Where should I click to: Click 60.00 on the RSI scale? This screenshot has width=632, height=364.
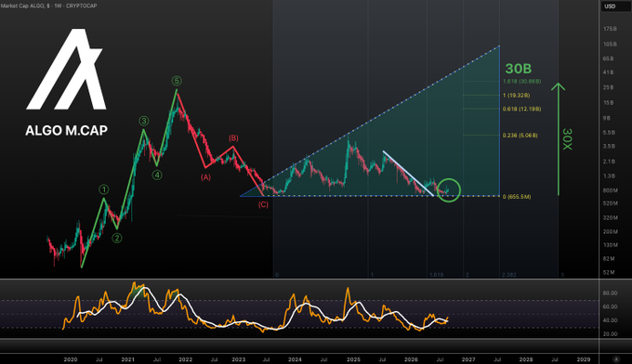coord(610,306)
